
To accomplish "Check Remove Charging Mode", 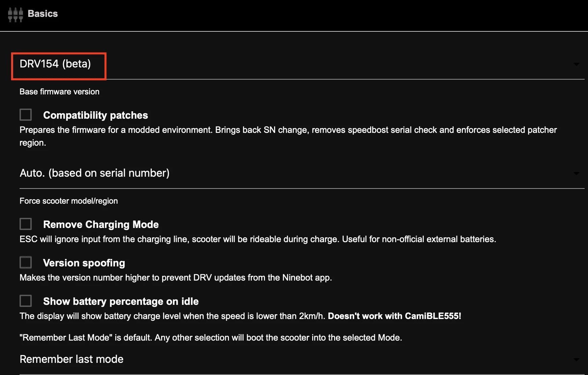I will coord(25,224).
